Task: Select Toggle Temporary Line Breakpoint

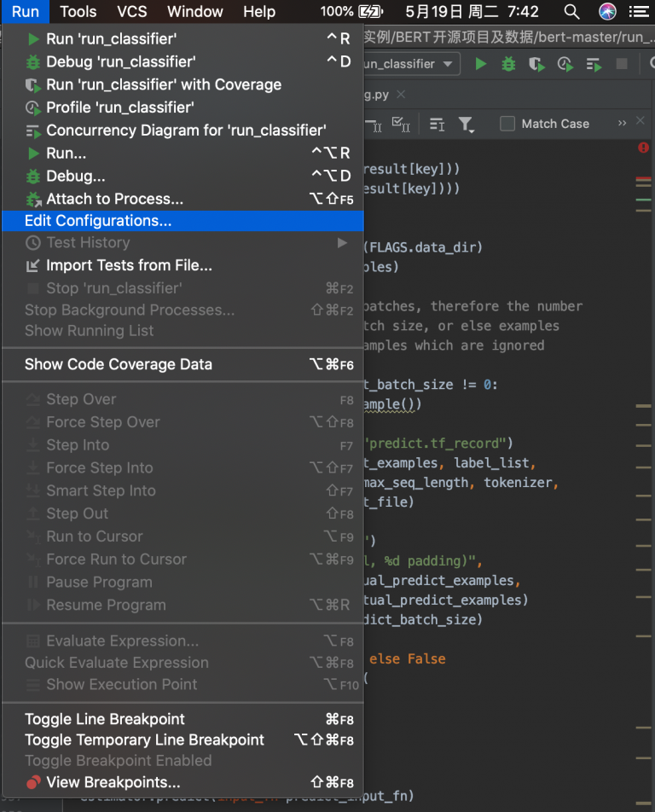Action: 183,739
